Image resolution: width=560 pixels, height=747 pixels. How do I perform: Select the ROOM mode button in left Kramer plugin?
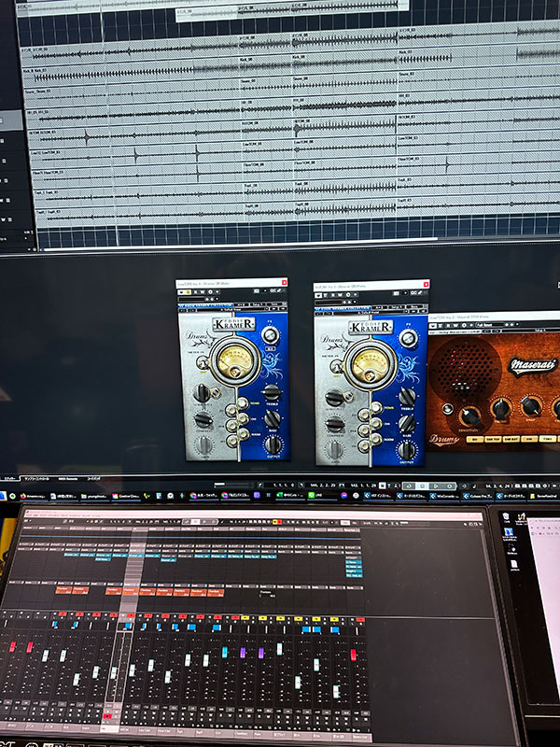point(244,434)
